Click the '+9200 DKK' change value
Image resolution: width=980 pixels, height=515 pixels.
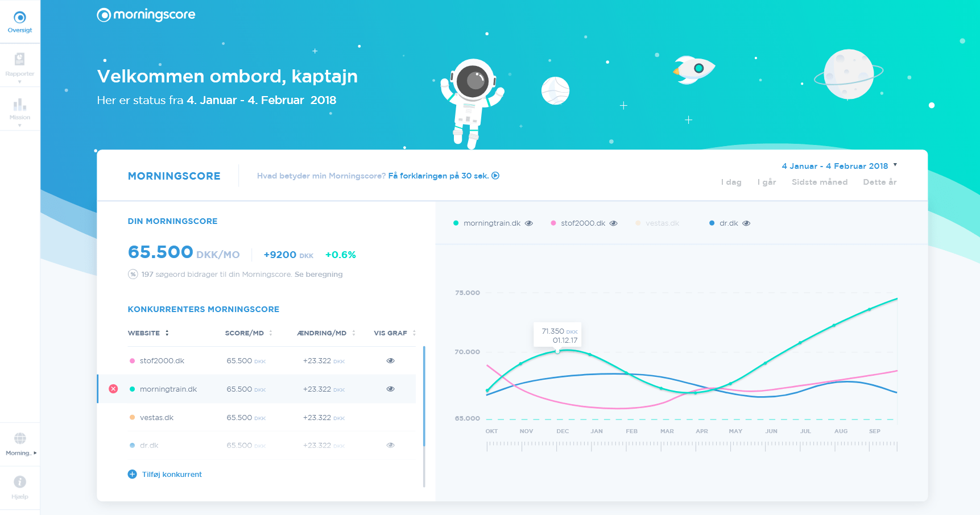click(288, 255)
